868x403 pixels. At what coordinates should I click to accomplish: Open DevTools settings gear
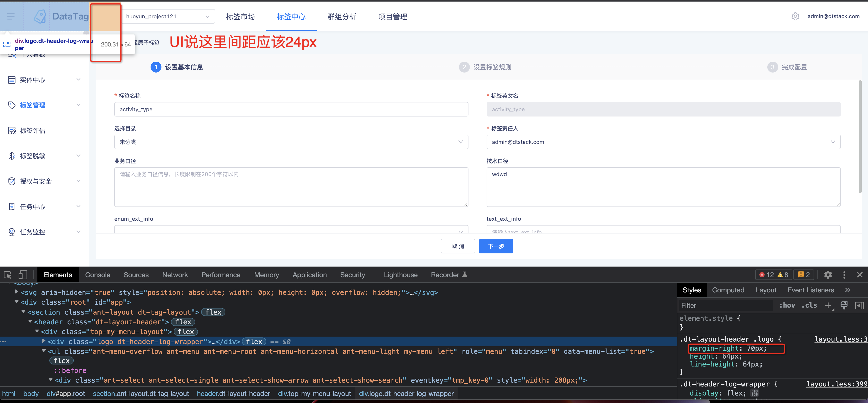828,275
